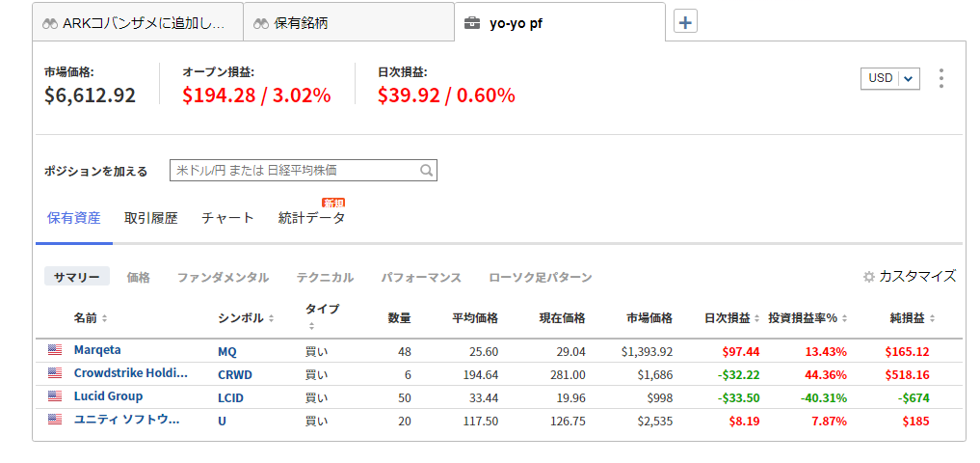Click Lucid Group net loss -$674
Viewport: 980px width, 463px height.
point(914,398)
